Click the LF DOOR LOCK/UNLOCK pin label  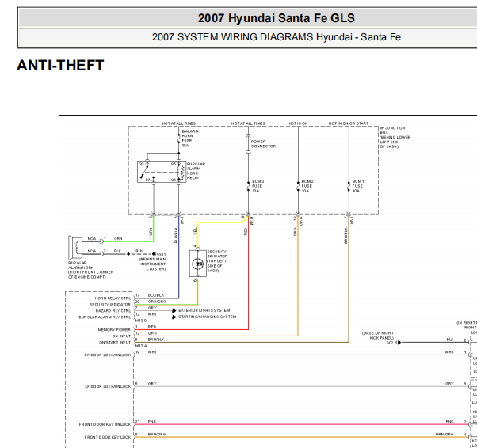[108, 386]
